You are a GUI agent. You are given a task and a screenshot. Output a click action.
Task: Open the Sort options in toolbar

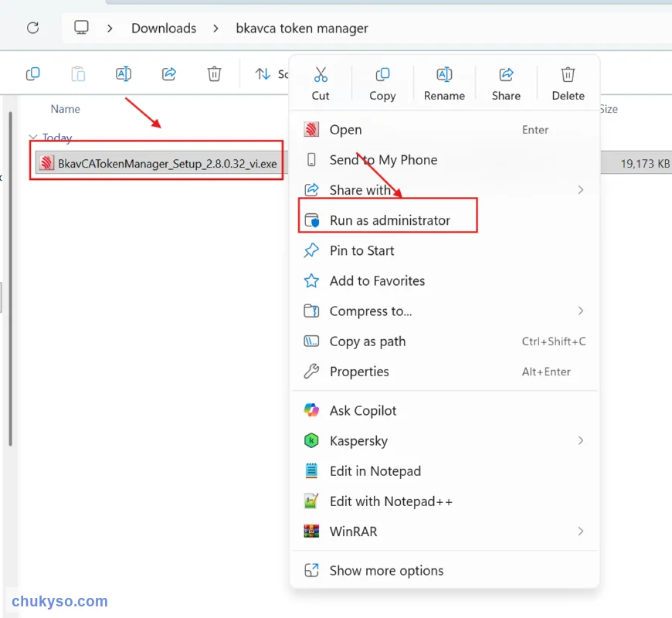point(271,74)
